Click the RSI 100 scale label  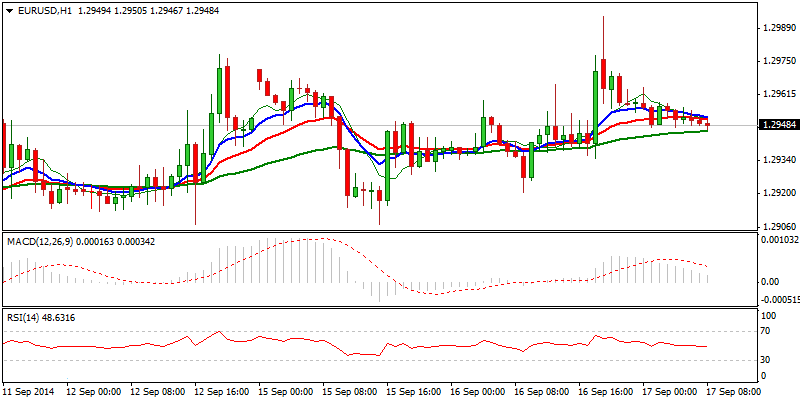[768, 316]
